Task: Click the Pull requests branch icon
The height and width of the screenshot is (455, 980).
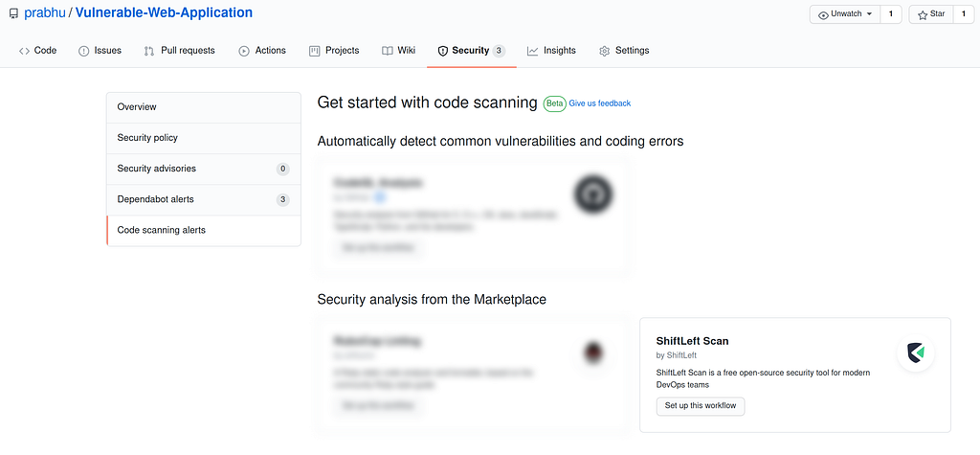Action: (149, 51)
